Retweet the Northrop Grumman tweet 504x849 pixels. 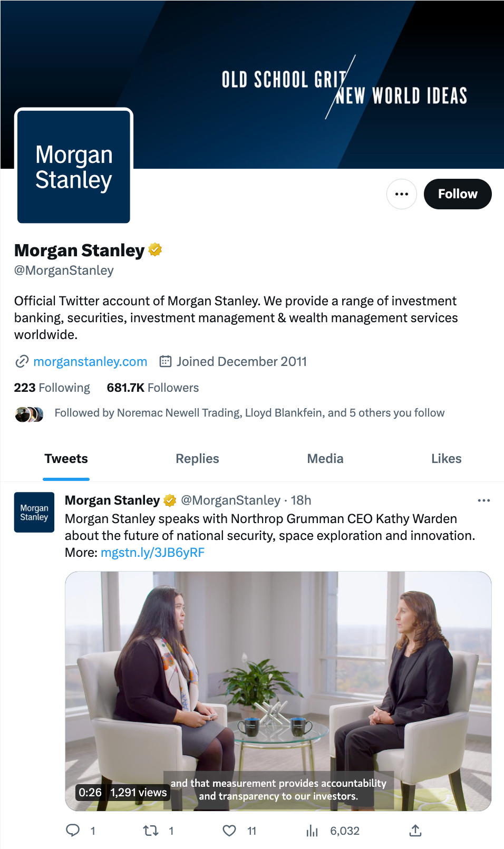(x=151, y=831)
